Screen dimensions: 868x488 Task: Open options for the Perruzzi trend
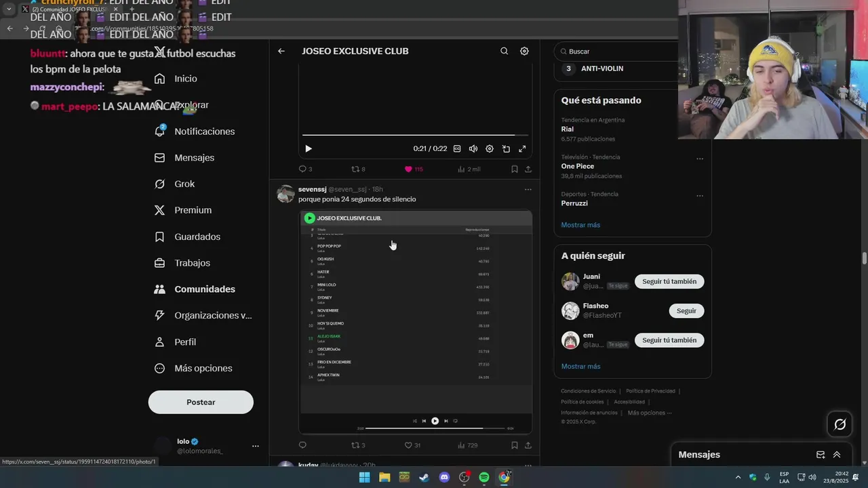pyautogui.click(x=700, y=196)
